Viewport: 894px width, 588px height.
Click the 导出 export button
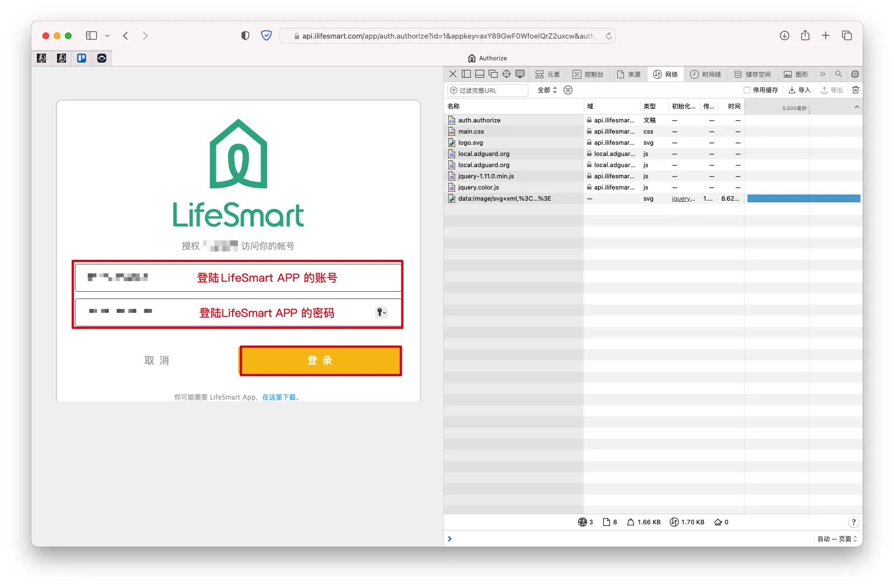(x=832, y=90)
